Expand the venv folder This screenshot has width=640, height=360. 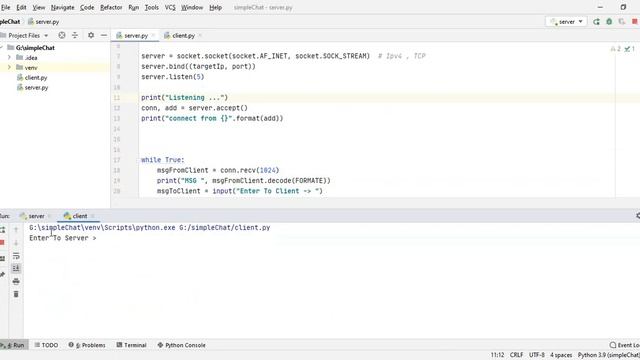pyautogui.click(x=9, y=67)
